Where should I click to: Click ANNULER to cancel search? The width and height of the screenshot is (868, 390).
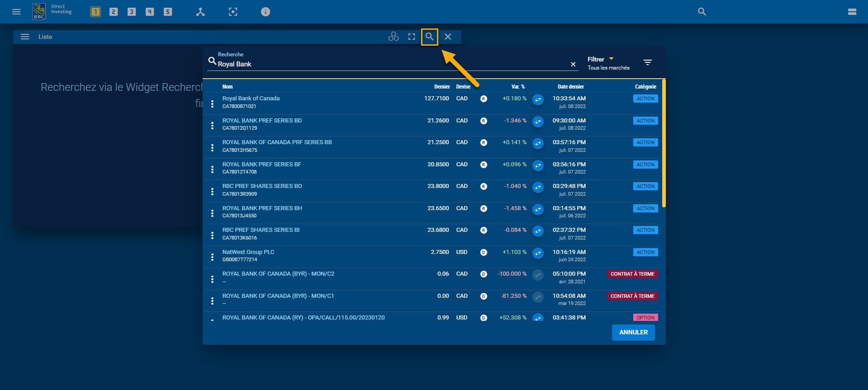tap(633, 333)
